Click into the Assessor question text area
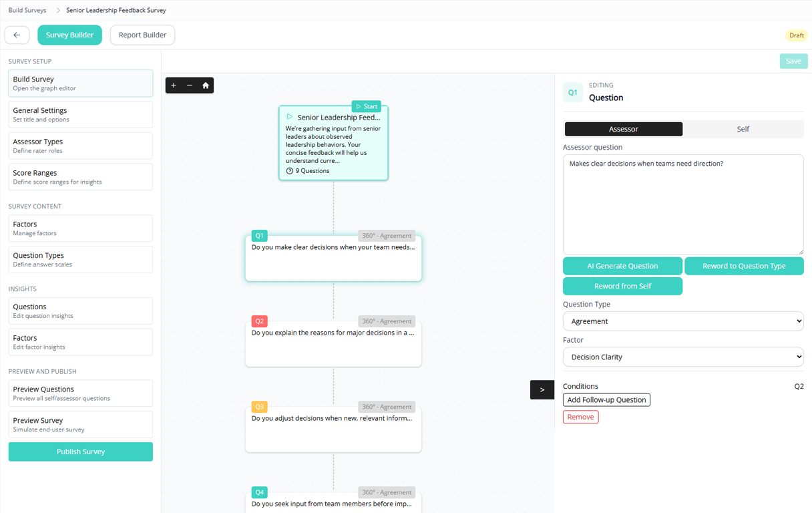Image resolution: width=812 pixels, height=513 pixels. (x=682, y=204)
